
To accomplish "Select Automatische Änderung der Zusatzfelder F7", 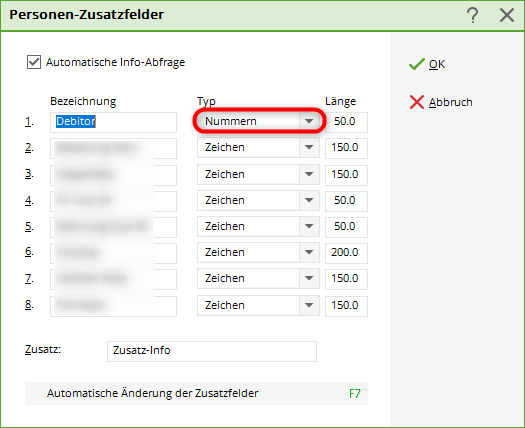I will [x=196, y=393].
